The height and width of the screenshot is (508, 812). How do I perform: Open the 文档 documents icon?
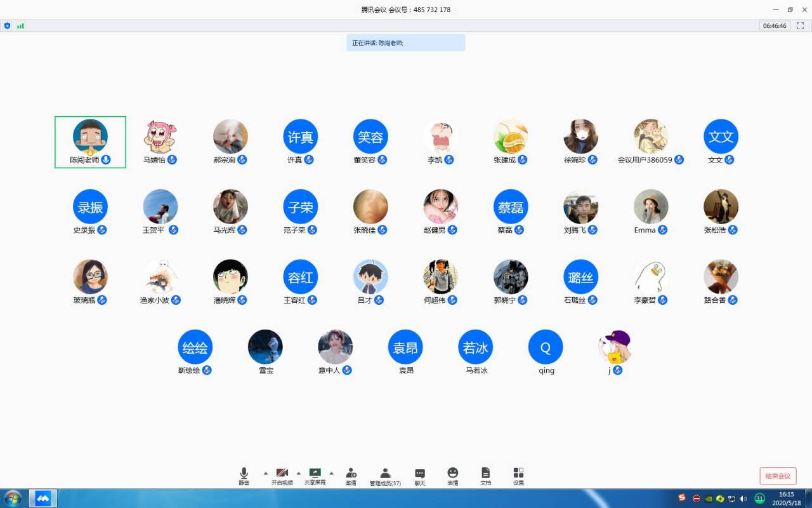click(485, 476)
